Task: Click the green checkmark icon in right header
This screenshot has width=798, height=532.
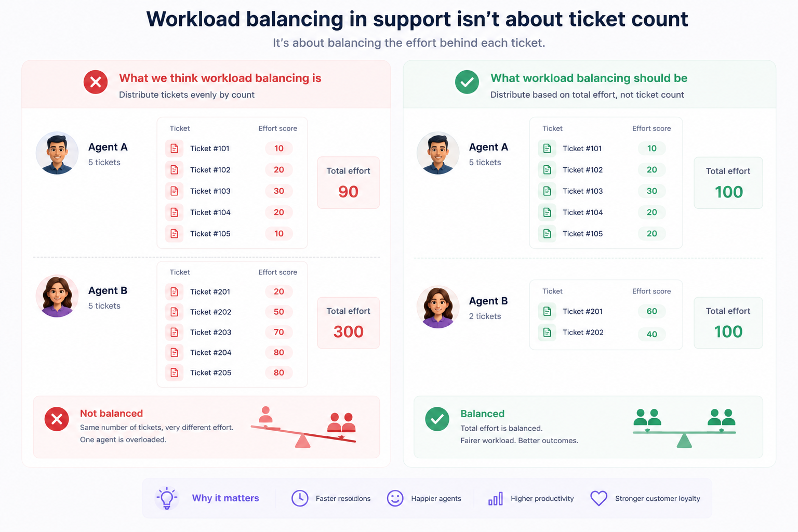Action: (x=467, y=82)
